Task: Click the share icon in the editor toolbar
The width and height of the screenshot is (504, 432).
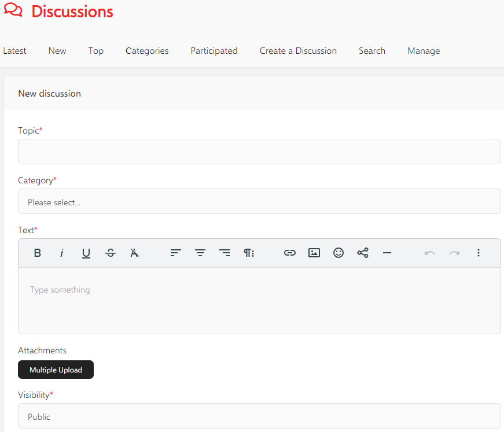Action: tap(363, 253)
